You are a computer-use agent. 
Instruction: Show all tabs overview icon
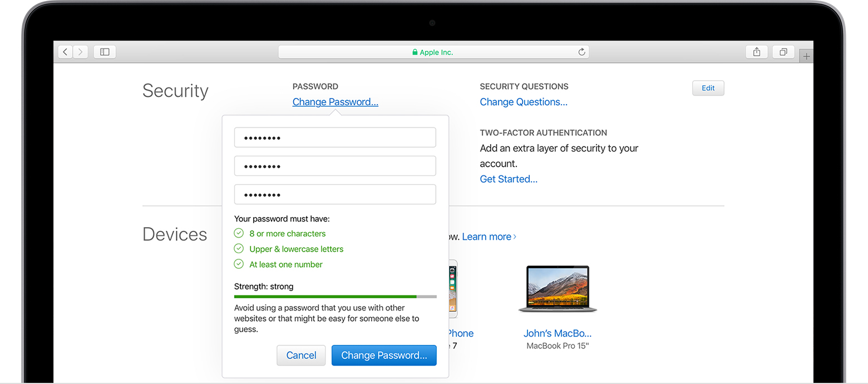pos(783,52)
